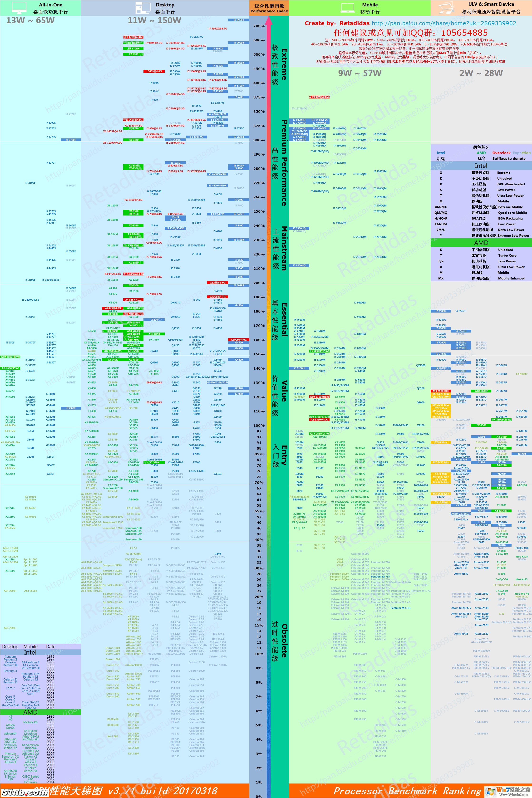This screenshot has height=798, width=532.
Task: Select 'Mobile Enhanced' in AMD legend
Action: pyautogui.click(x=511, y=278)
